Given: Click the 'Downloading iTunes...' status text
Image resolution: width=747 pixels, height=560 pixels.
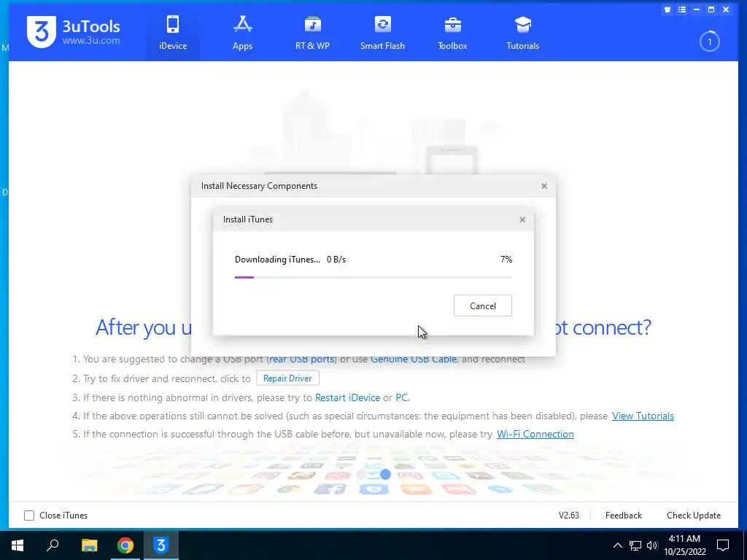Looking at the screenshot, I should tap(277, 260).
